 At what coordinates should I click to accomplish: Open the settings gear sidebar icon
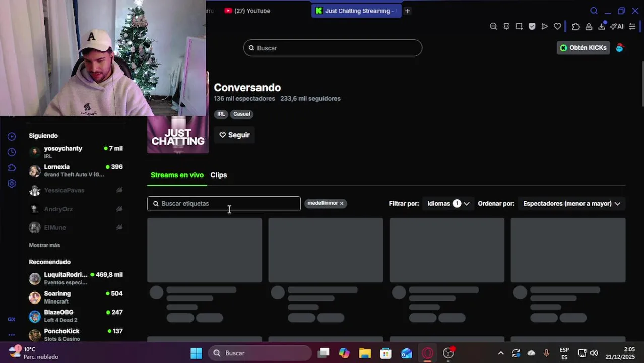pyautogui.click(x=12, y=184)
